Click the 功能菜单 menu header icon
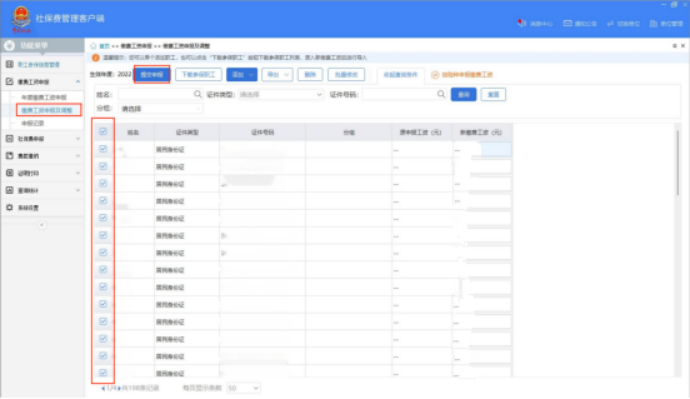 9,45
